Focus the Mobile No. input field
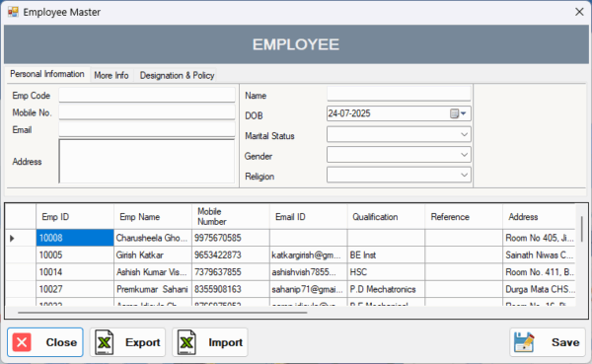Viewport: 592px width, 364px height. pos(147,112)
